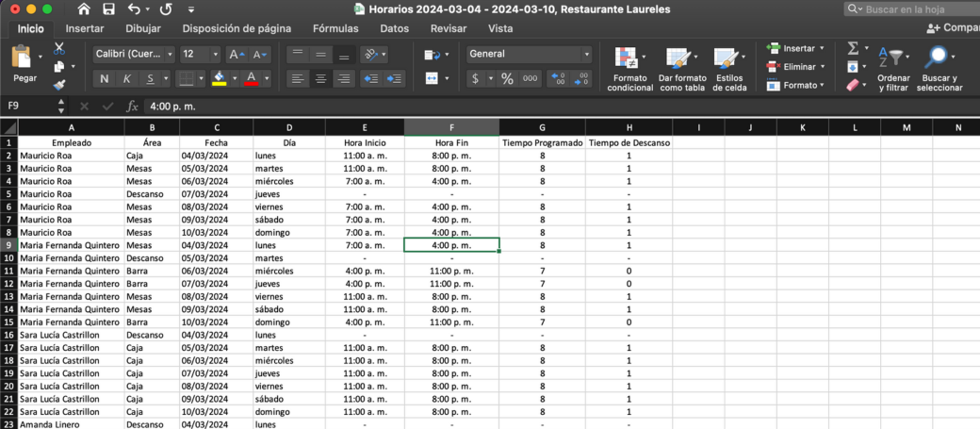
Task: Open the Calibri font name dropdown
Action: click(x=134, y=55)
